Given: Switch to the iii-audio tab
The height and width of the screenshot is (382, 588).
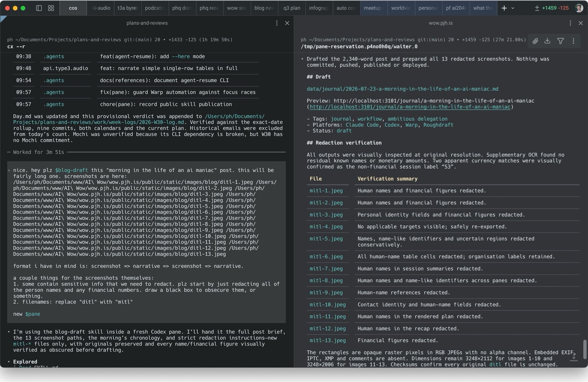Looking at the screenshot, I should [x=100, y=8].
